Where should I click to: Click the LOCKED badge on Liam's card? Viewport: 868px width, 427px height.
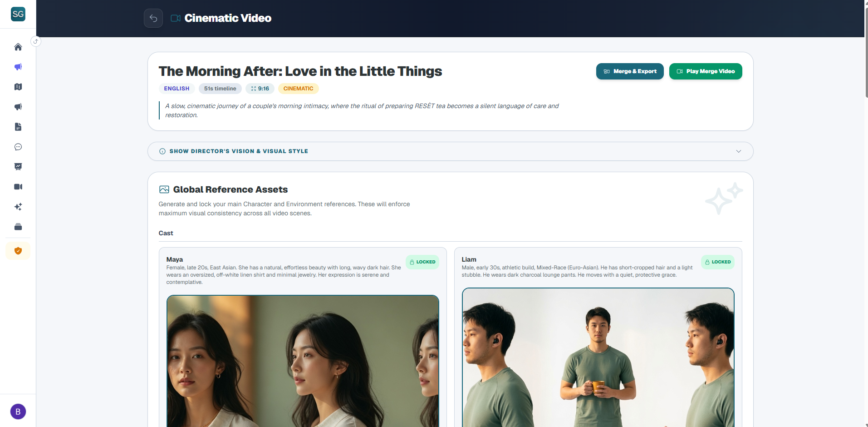click(x=718, y=262)
